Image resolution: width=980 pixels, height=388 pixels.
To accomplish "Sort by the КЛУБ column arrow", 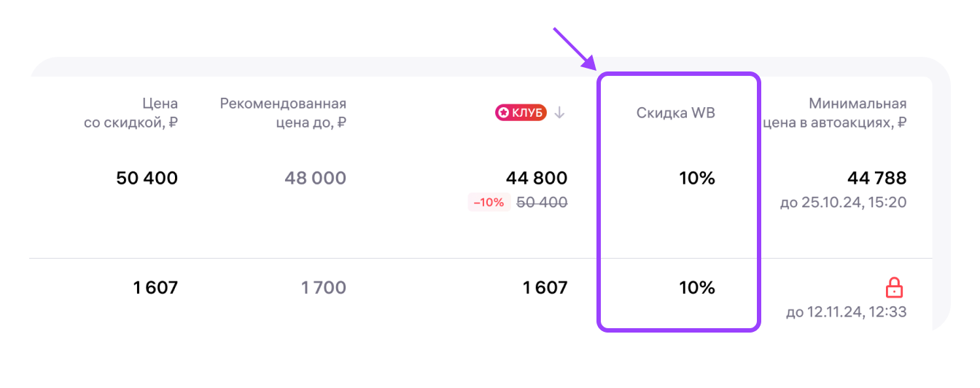I will (x=559, y=112).
